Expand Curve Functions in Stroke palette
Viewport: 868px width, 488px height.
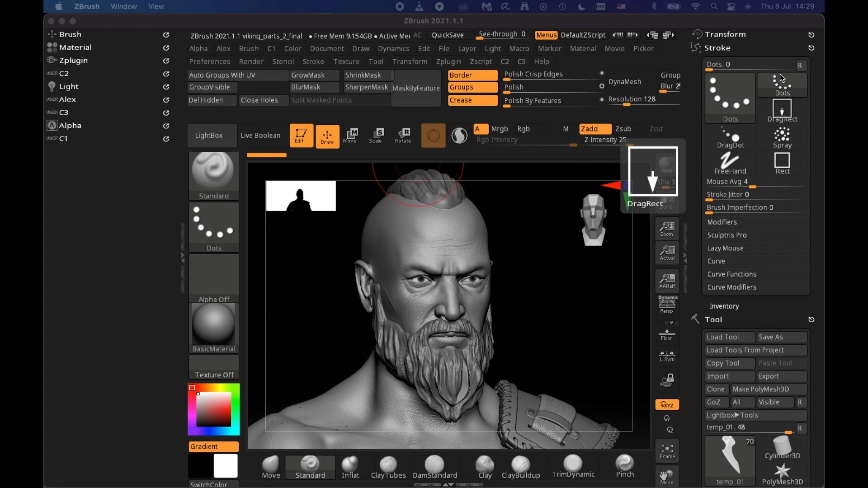[731, 274]
